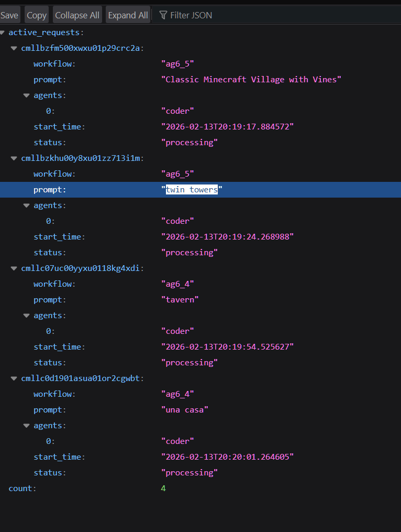Click the start_time "2026-02-13T20:20:01.264605" value

(227, 457)
